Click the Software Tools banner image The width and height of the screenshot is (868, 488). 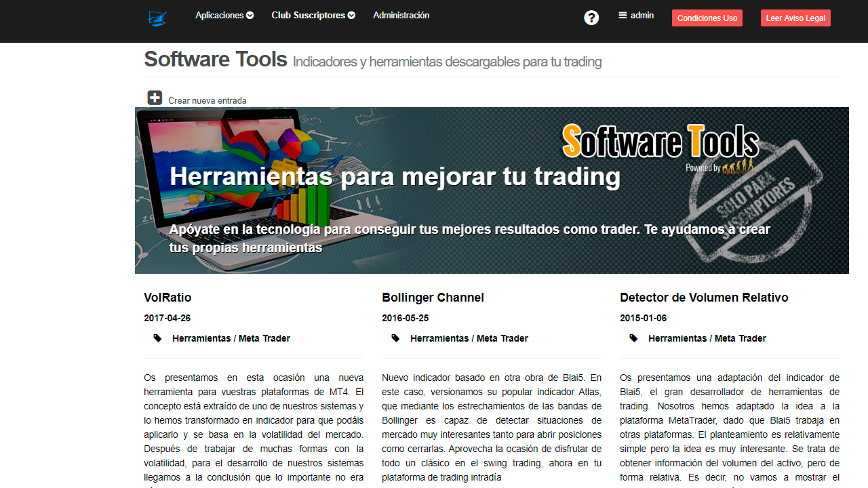[492, 190]
